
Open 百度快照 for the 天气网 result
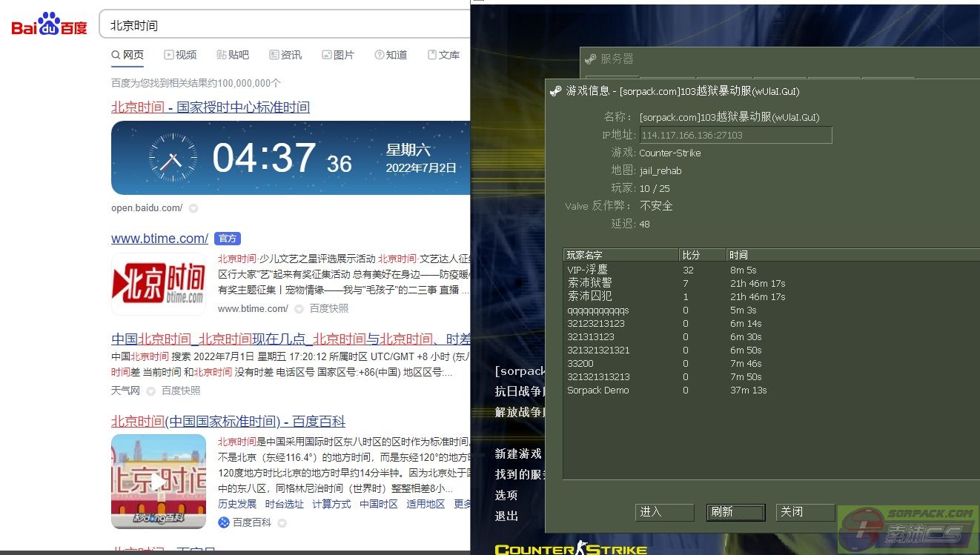pyautogui.click(x=181, y=391)
